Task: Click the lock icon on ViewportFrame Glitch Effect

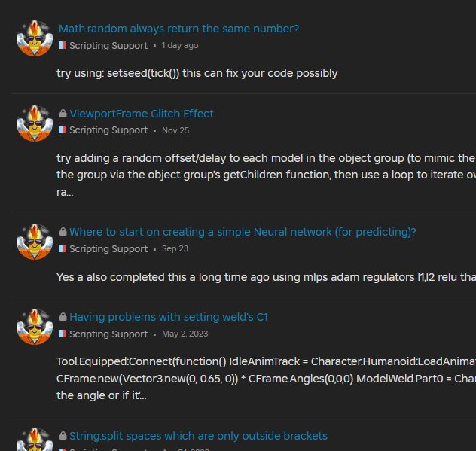Action: (63, 114)
